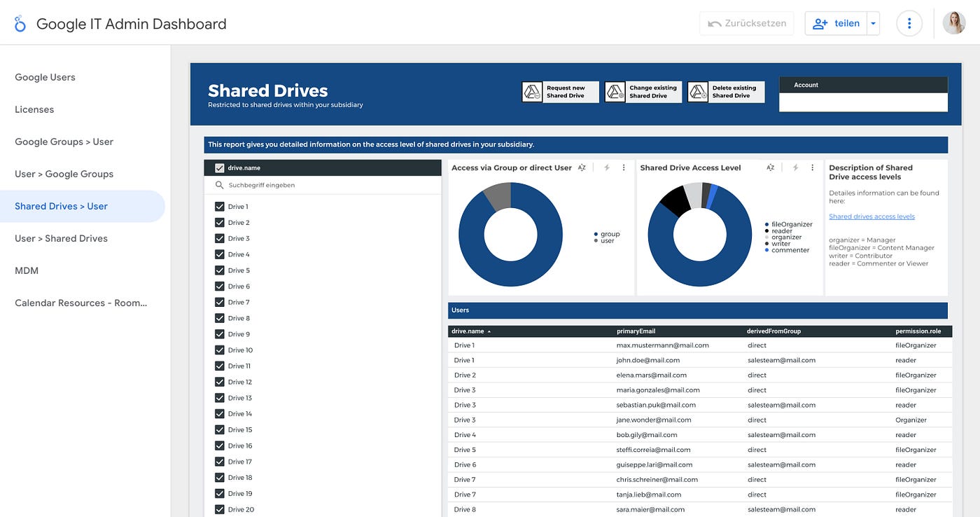This screenshot has height=517, width=980.
Task: Uncheck the Drive 3 checkbox
Action: [220, 239]
